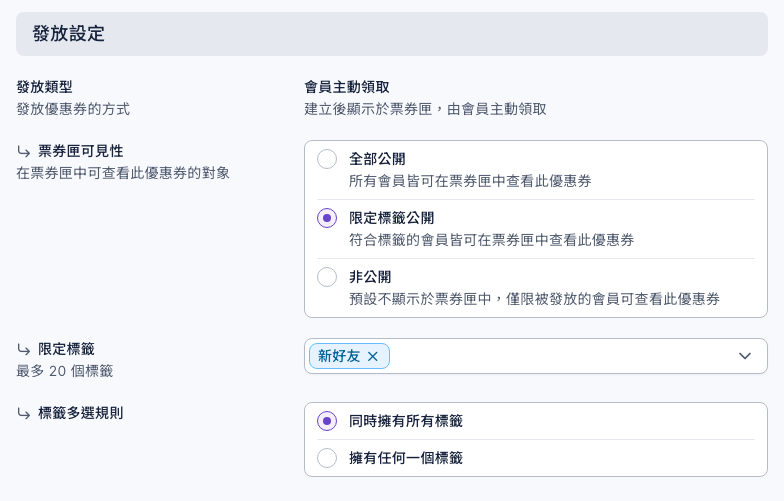Remove the 新好友 tag via its X
The width and height of the screenshot is (784, 501).
click(x=372, y=356)
